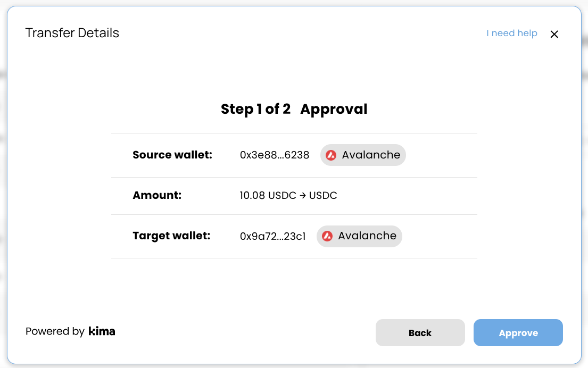Select target wallet address 0x9a72...23c1
Viewport: 588px width, 368px height.
tap(273, 236)
